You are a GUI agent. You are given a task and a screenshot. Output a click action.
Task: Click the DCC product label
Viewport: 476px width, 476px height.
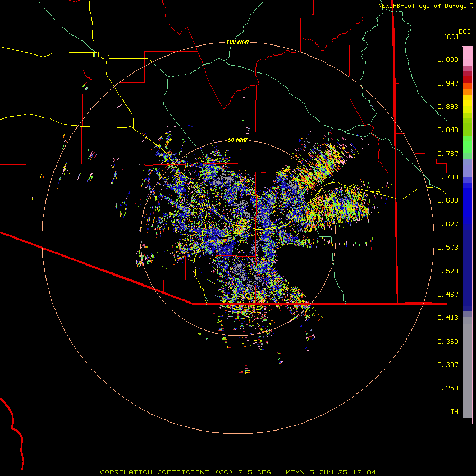(x=464, y=32)
